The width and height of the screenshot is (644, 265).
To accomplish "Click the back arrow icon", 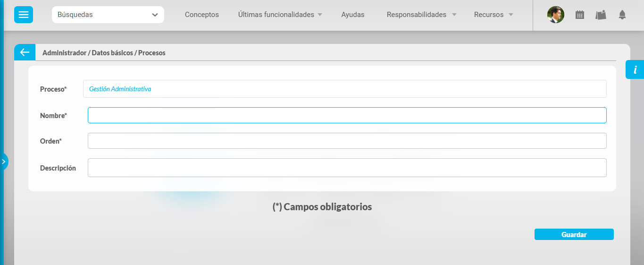I will pyautogui.click(x=25, y=52).
